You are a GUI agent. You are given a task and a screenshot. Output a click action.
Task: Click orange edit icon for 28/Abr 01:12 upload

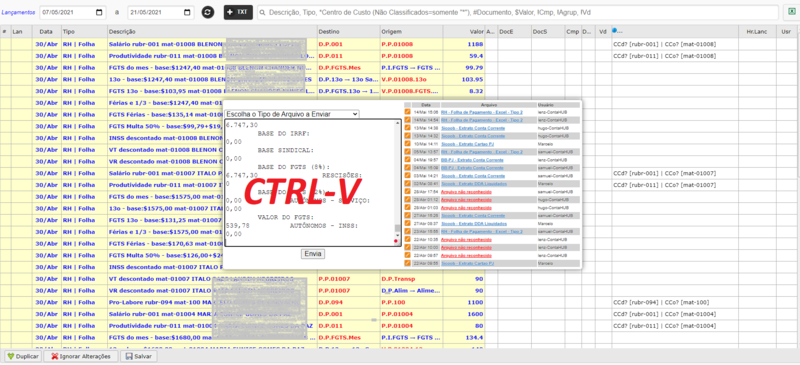coord(408,200)
